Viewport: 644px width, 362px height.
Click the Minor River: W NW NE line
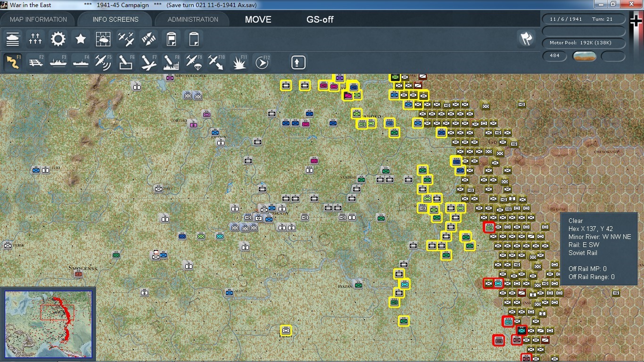click(x=600, y=237)
